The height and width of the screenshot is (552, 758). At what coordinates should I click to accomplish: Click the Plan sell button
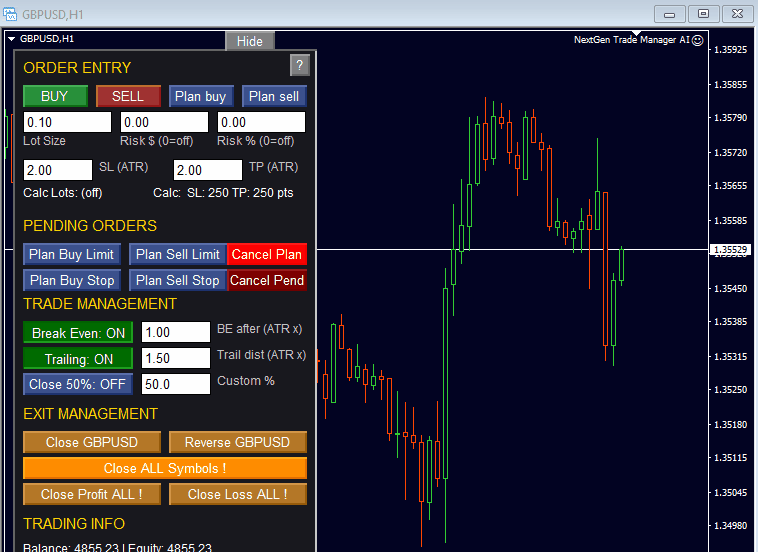pos(274,96)
